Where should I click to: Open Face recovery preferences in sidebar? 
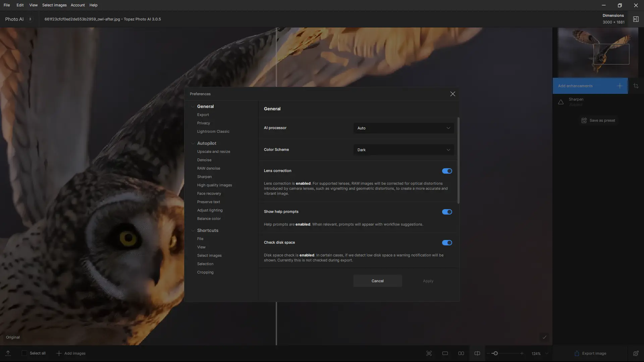click(209, 193)
